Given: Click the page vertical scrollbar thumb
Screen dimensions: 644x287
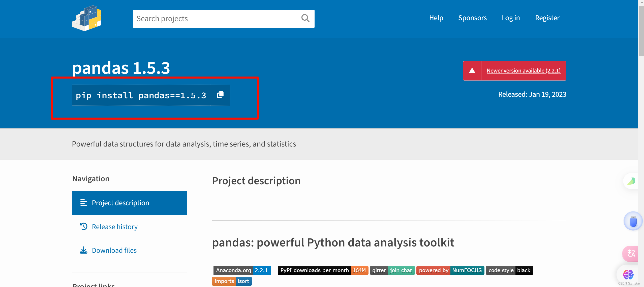Looking at the screenshot, I should pyautogui.click(x=641, y=30).
